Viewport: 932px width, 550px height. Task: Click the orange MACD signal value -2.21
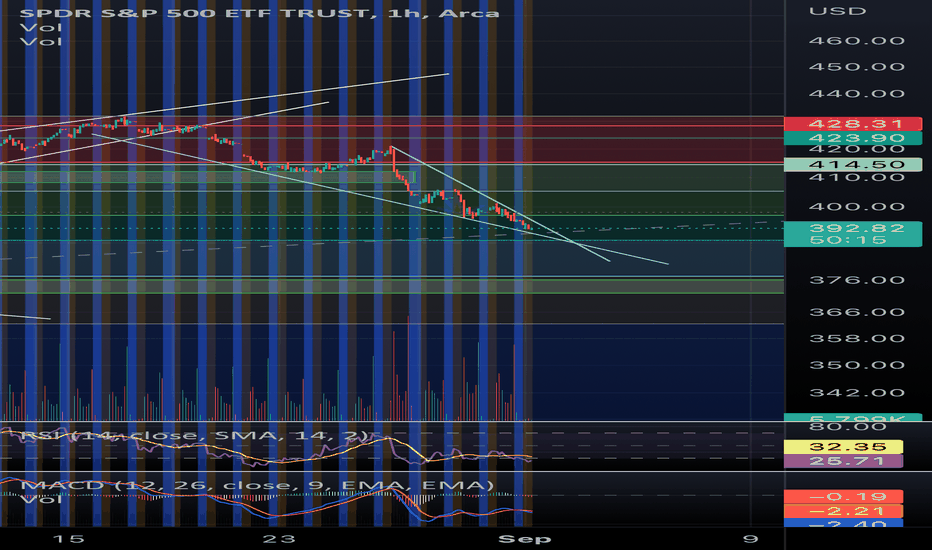843,511
